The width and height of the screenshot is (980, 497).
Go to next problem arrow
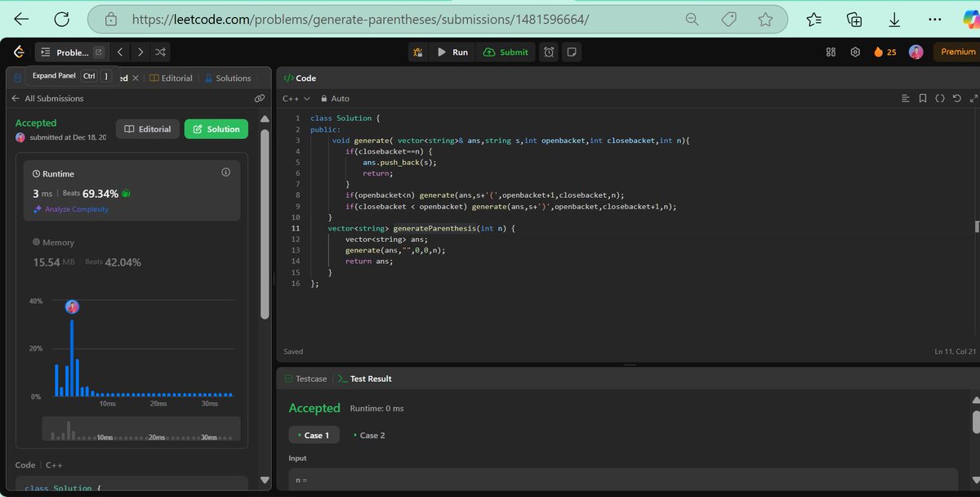[140, 51]
